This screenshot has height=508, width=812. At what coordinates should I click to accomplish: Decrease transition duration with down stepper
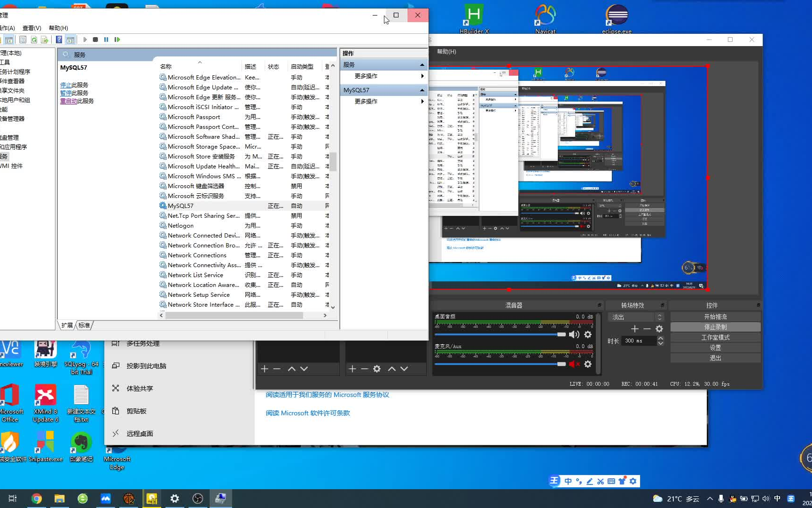pyautogui.click(x=661, y=343)
